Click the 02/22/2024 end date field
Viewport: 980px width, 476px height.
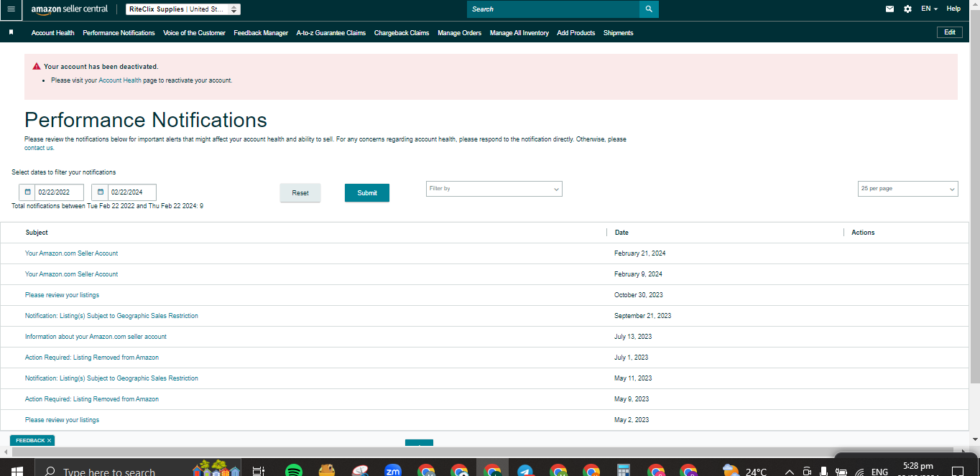131,192
